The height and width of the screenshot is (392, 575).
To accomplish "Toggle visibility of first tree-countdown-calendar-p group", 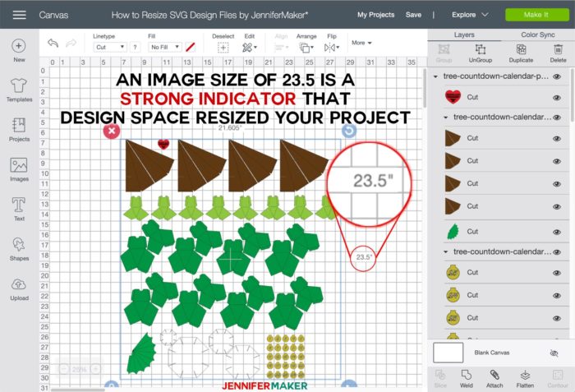I will click(x=557, y=76).
